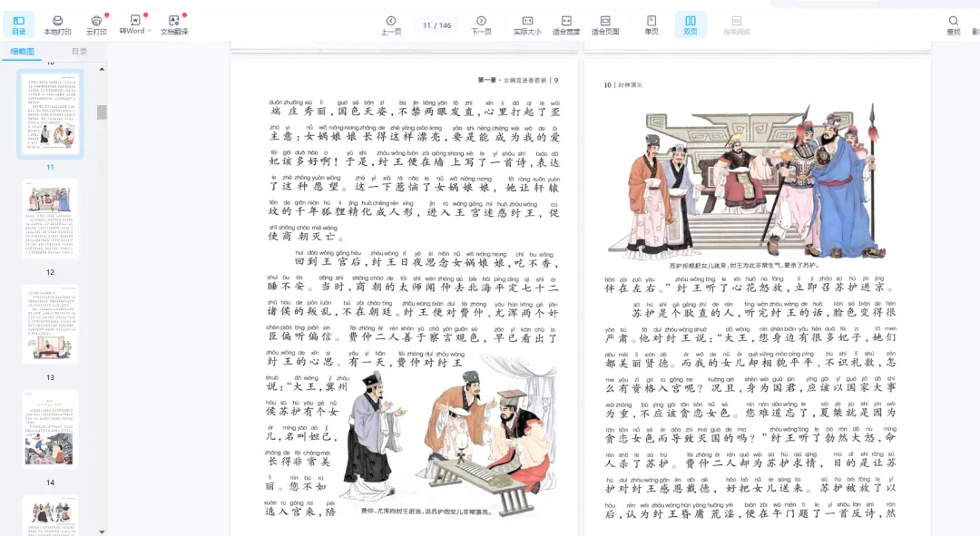
Task: Click the page header 第一章·女娲宫进香惹祸
Action: click(x=513, y=80)
